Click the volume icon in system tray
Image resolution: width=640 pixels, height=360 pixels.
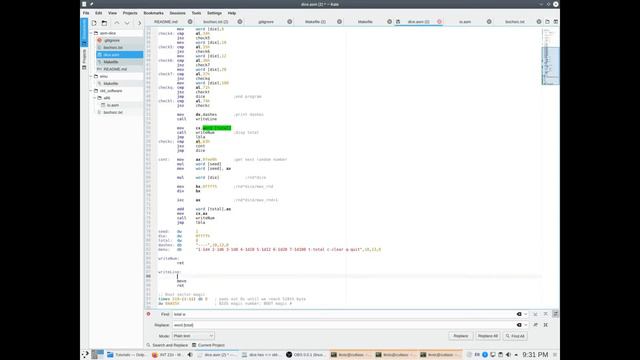point(508,355)
